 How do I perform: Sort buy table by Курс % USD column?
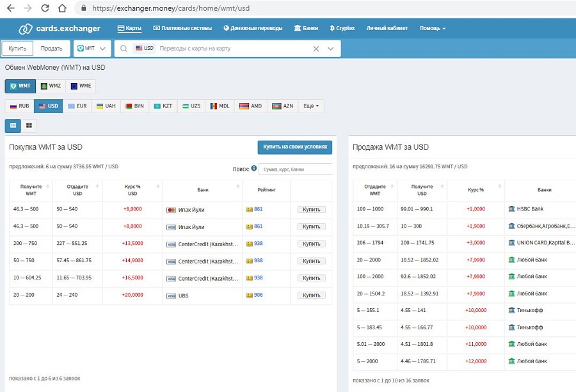(132, 190)
